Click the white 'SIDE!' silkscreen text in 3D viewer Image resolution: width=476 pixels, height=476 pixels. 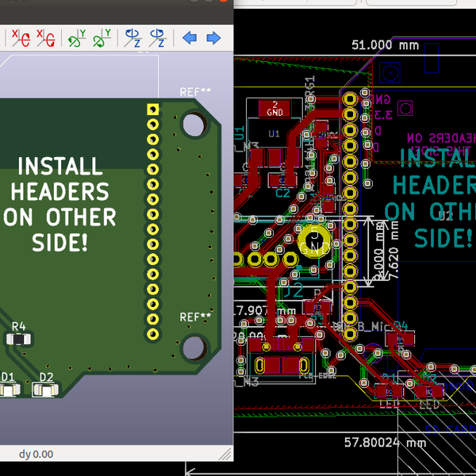click(x=60, y=243)
